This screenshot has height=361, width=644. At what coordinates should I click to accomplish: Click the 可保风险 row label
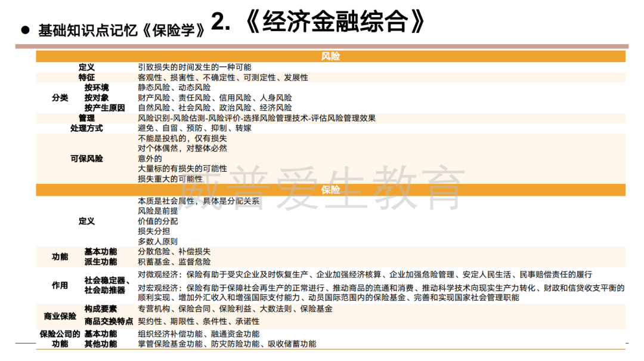click(86, 159)
